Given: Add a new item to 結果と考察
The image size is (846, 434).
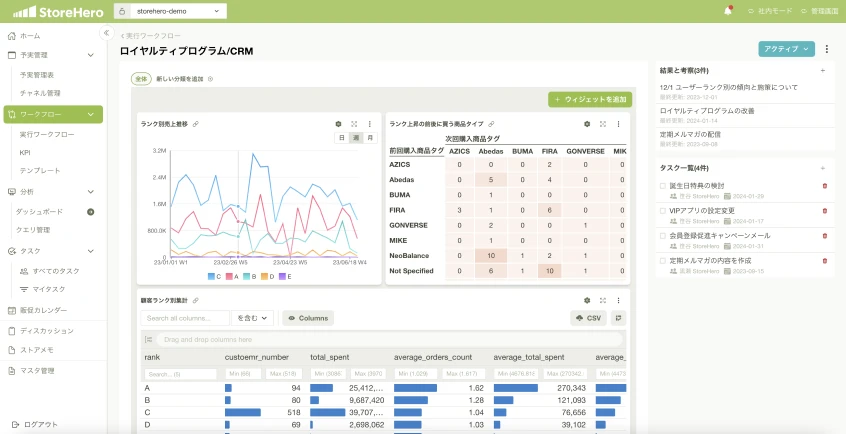Looking at the screenshot, I should pyautogui.click(x=822, y=71).
